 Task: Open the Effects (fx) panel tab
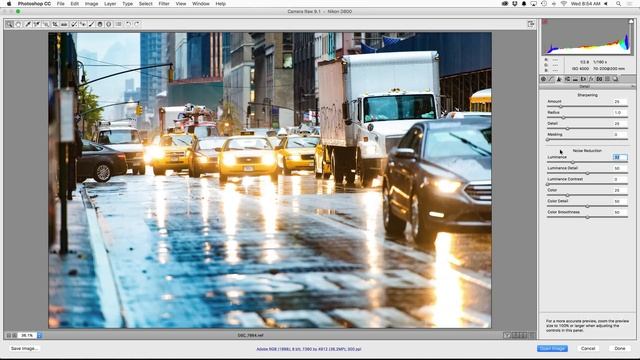591,79
